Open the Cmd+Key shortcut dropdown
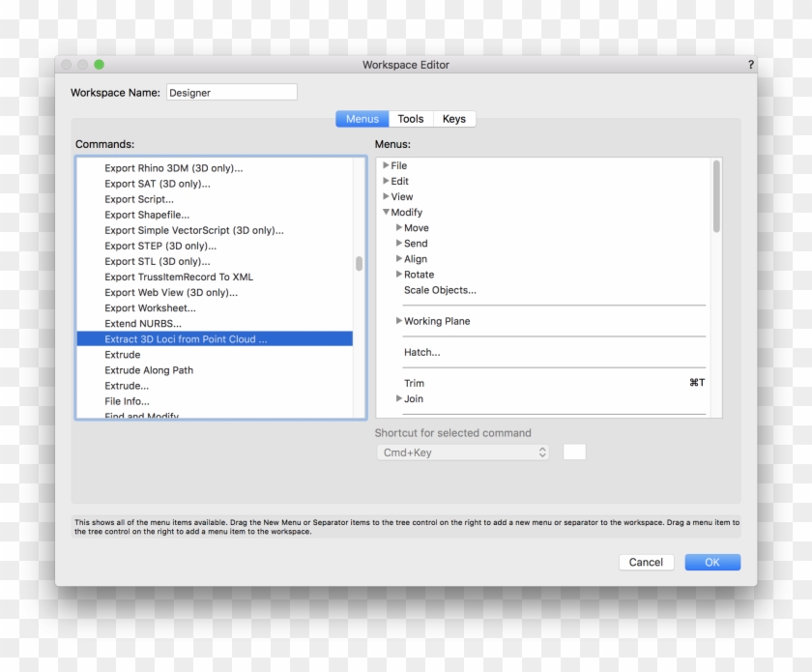The image size is (812, 672). click(x=462, y=453)
